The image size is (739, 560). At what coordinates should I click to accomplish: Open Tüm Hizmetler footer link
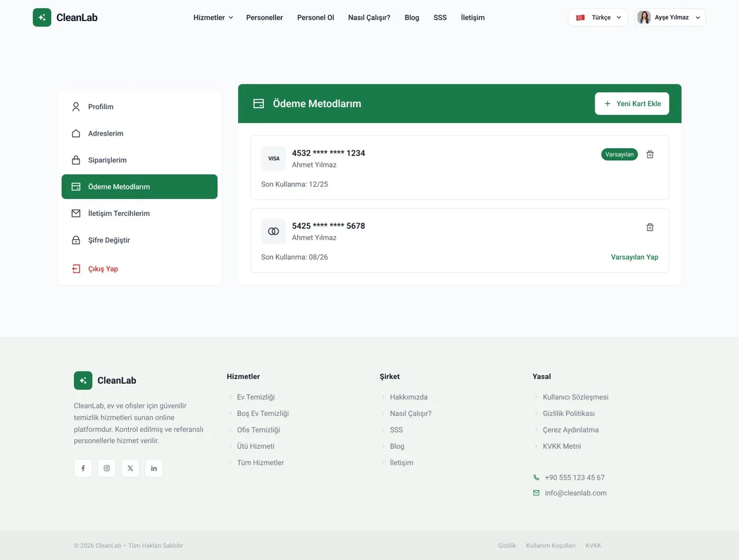coord(260,462)
